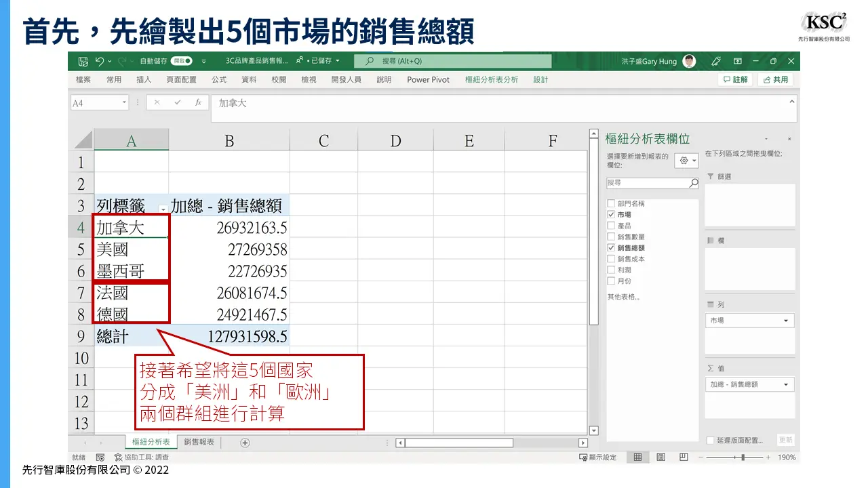Check the 部門名稱 field checkbox
Viewport: 868px width, 488px height.
point(611,203)
